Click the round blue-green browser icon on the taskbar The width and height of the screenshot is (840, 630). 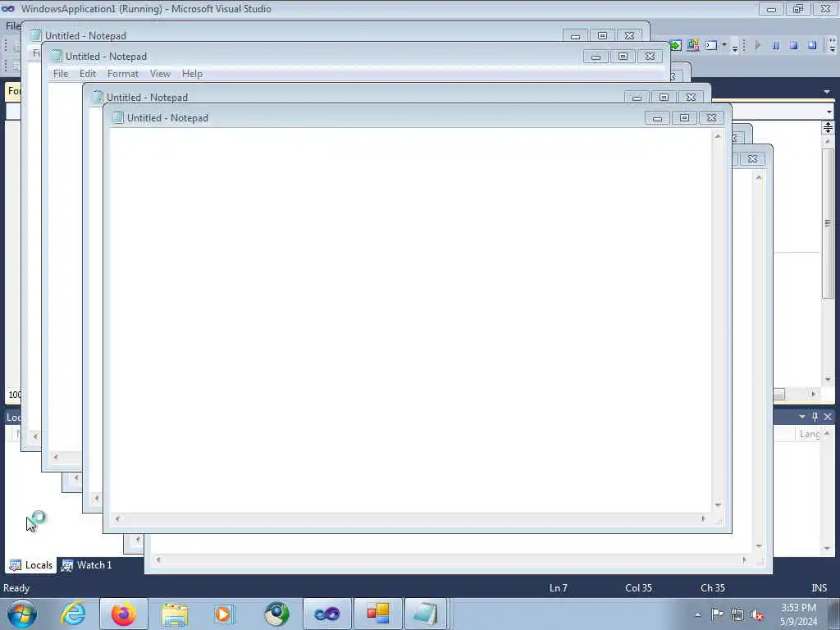click(276, 614)
